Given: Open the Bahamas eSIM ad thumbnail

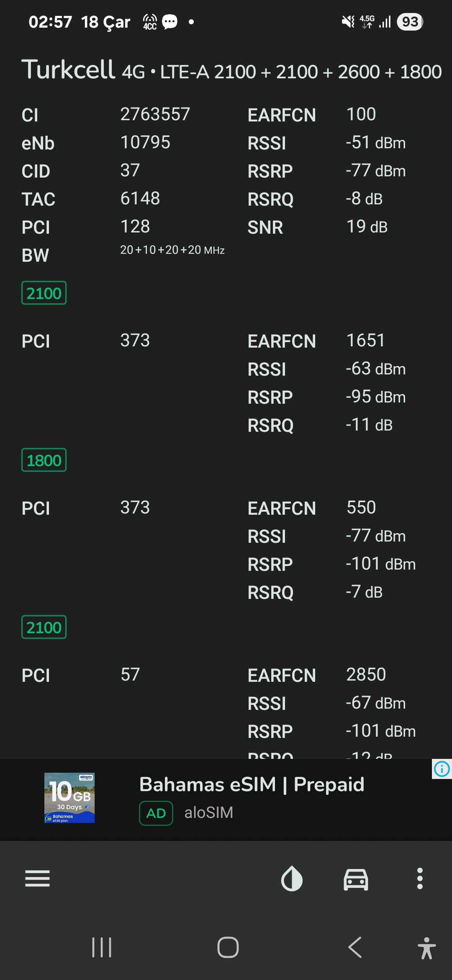Looking at the screenshot, I should [x=69, y=798].
